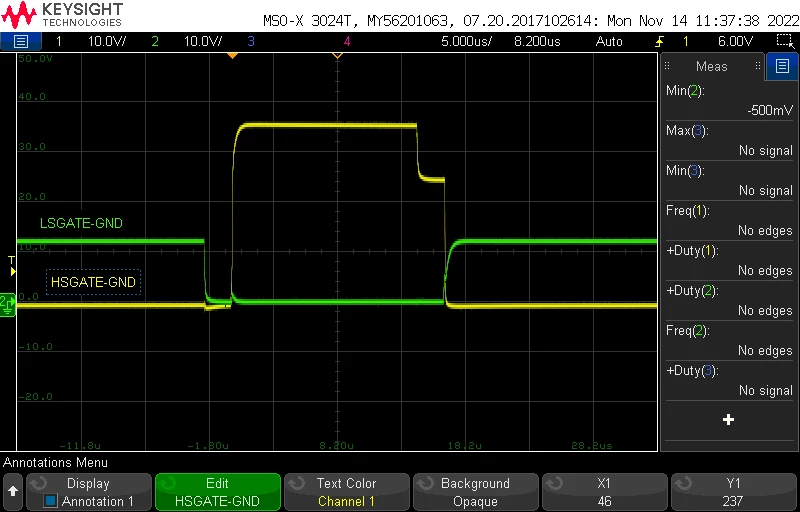Click the 5.000us/ time base readout
800x512 pixels.
466,41
